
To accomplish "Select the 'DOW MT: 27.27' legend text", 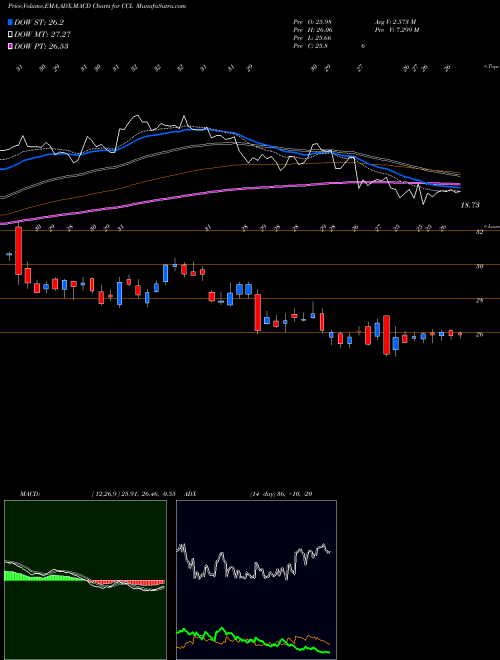I will tap(43, 35).
